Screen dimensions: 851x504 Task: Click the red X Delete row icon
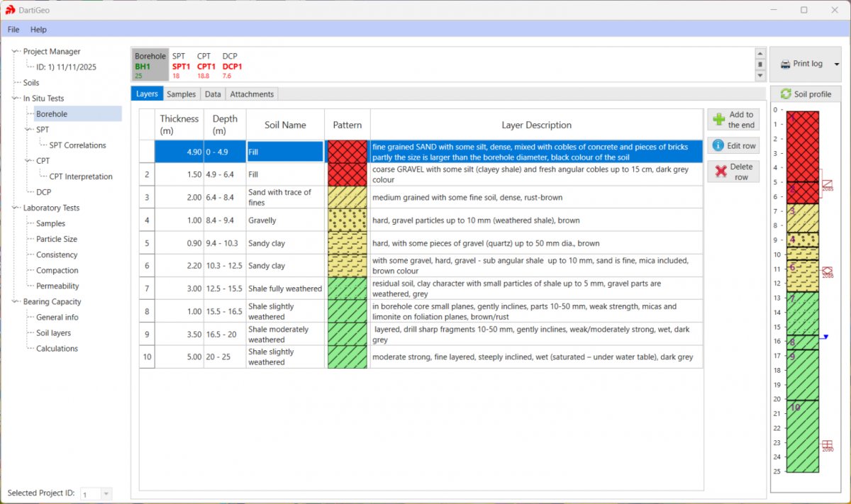pos(721,172)
